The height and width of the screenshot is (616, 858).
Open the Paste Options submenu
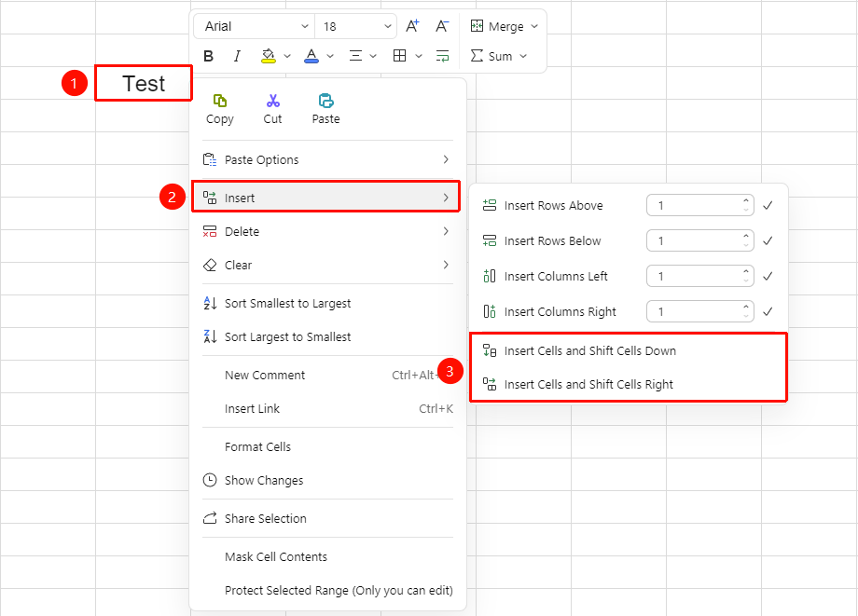click(327, 159)
